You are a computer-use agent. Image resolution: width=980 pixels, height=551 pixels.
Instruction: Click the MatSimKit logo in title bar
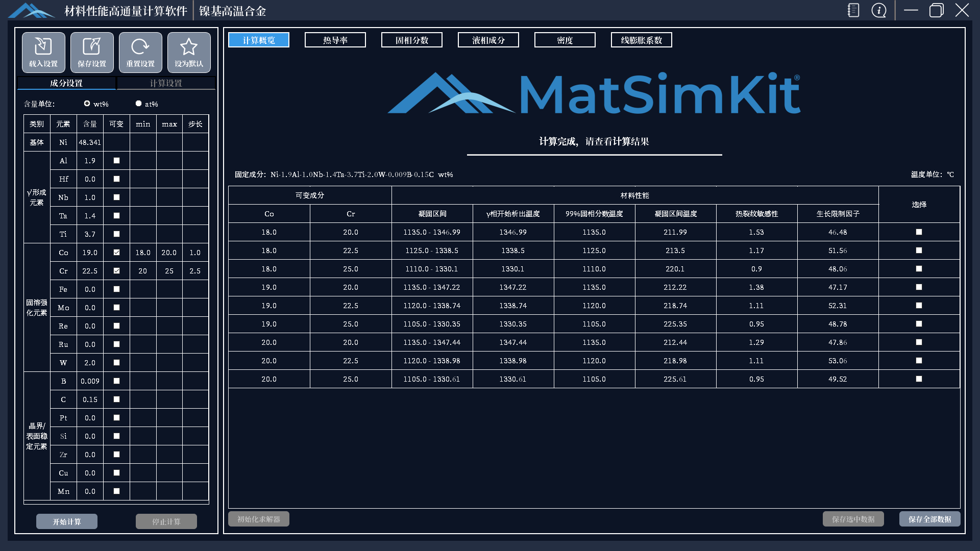(32, 10)
